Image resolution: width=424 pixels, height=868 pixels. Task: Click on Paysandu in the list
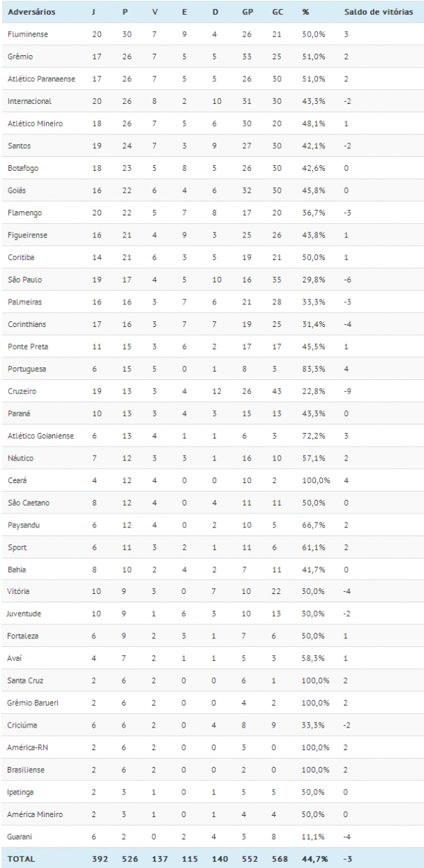coord(24,525)
